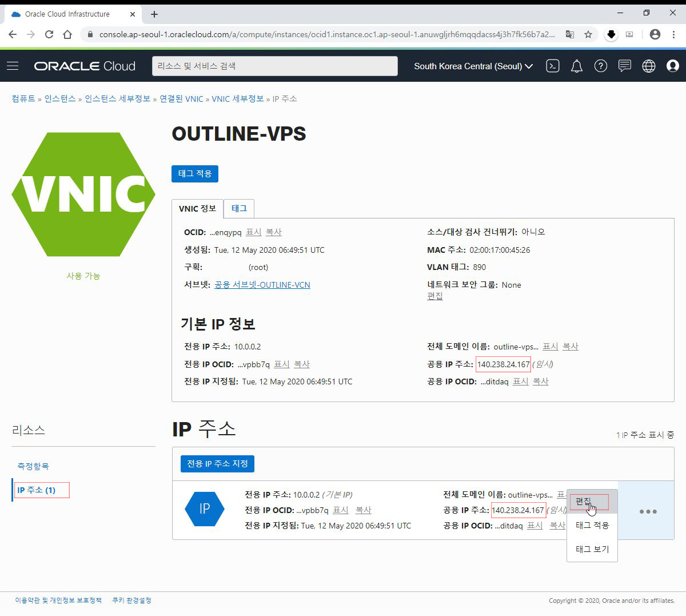Switch to the VNIC 정보 tab

[197, 209]
